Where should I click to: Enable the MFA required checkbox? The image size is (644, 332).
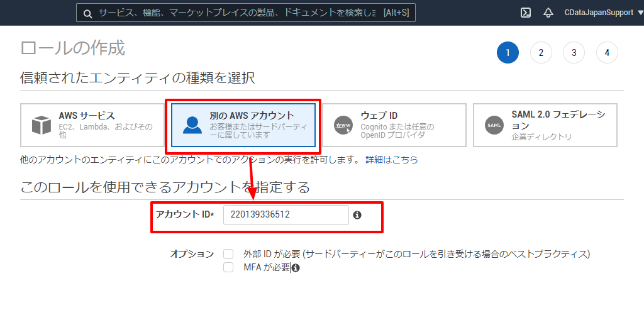pos(228,267)
